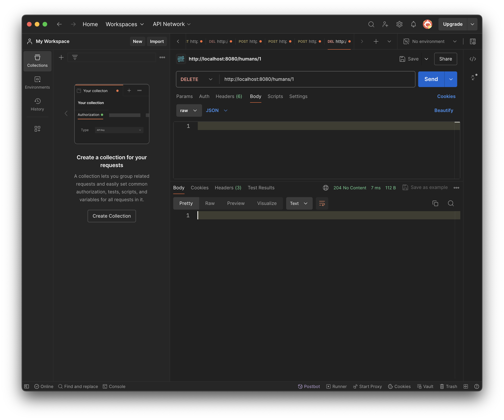
Task: Click the search response magnifier icon
Action: click(x=451, y=203)
